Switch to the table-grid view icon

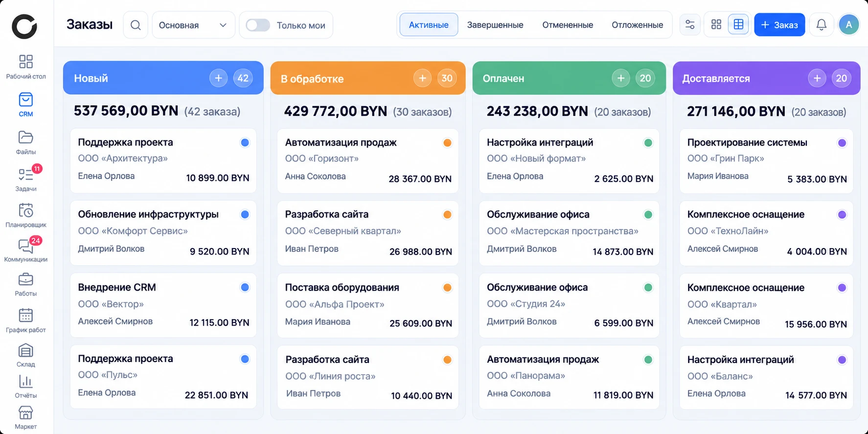pos(738,24)
